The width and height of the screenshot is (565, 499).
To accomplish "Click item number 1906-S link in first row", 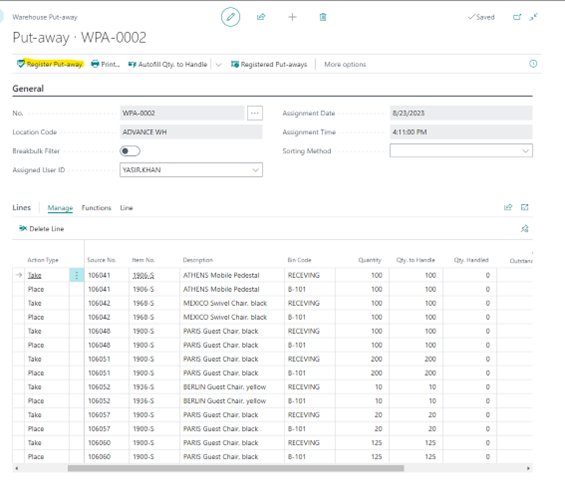I will (x=143, y=275).
